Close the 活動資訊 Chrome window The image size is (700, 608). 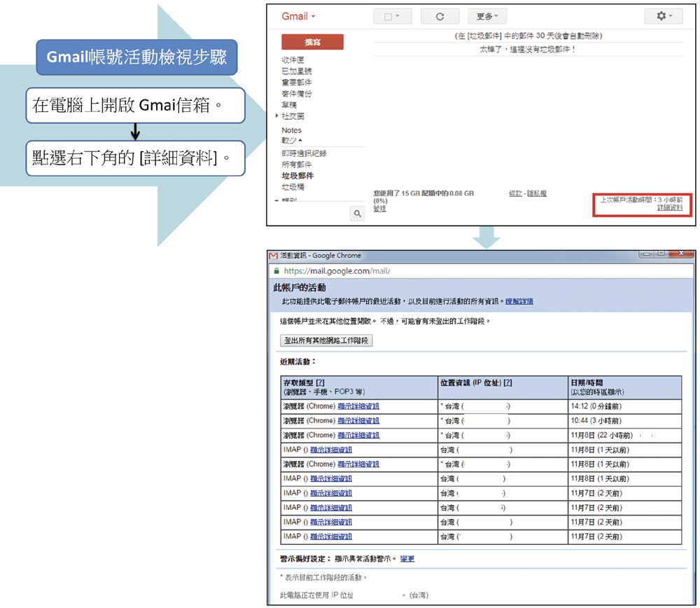tap(681, 254)
